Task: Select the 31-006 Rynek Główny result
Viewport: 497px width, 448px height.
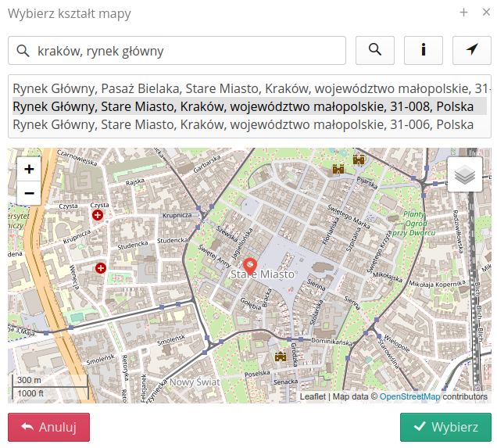Action: (243, 124)
